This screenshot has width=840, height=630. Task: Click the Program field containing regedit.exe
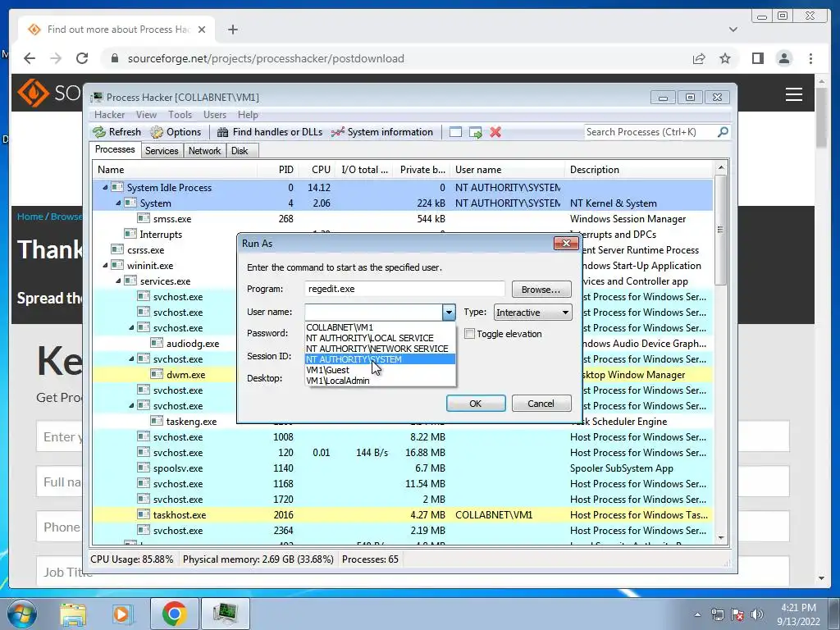click(x=404, y=289)
